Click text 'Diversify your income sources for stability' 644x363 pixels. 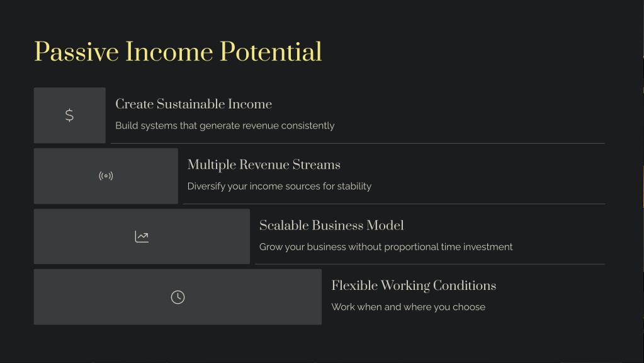pos(280,187)
